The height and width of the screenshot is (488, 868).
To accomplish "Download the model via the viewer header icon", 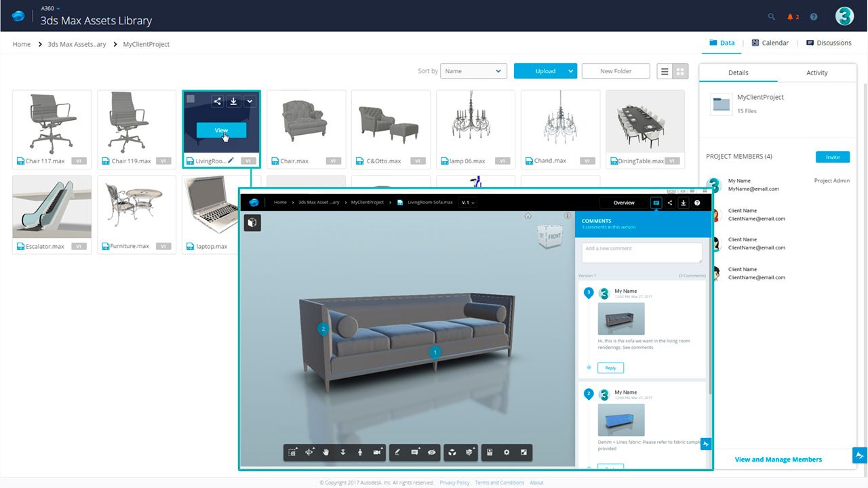I will [683, 202].
